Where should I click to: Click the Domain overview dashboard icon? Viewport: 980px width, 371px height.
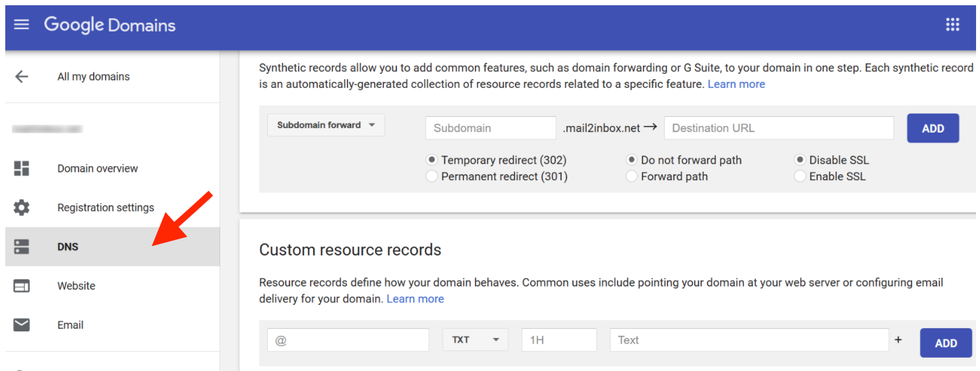point(22,168)
